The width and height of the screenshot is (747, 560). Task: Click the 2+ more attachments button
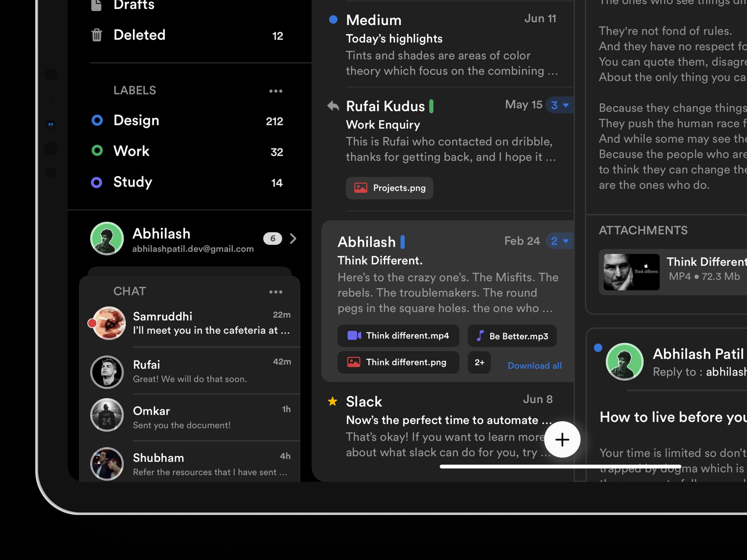479,362
